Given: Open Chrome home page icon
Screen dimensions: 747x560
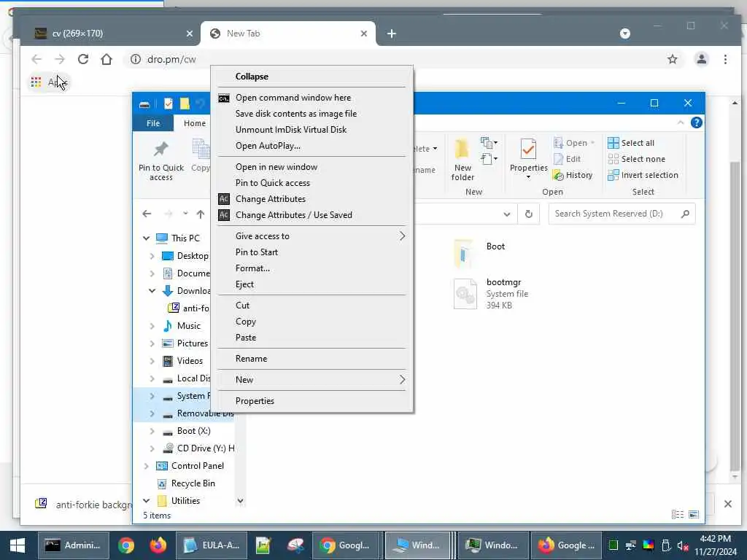Looking at the screenshot, I should coord(107,59).
